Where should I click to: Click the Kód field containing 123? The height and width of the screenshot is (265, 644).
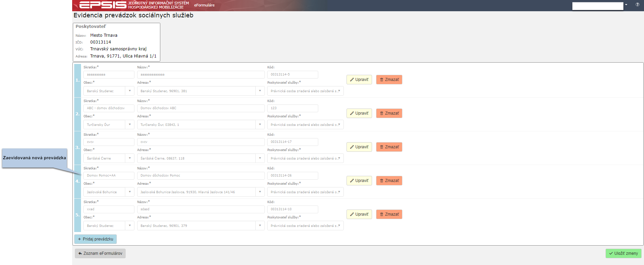(x=292, y=108)
